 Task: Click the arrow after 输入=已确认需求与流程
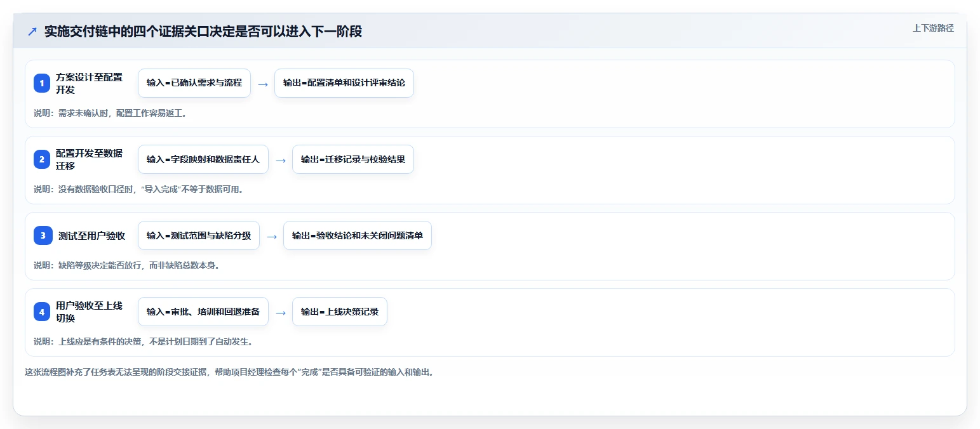click(262, 84)
